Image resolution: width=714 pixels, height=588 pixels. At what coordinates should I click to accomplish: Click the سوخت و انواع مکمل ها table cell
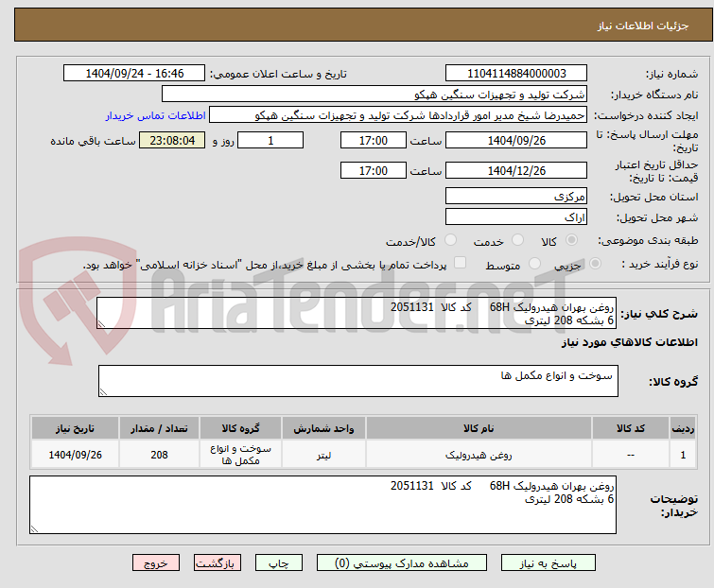(240, 455)
